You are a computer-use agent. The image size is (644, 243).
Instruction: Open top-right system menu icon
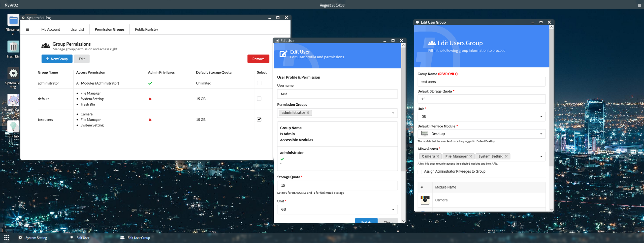click(639, 5)
